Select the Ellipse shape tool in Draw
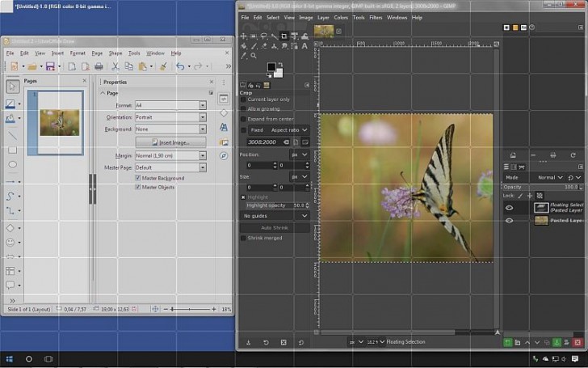The image size is (588, 368). (x=12, y=164)
